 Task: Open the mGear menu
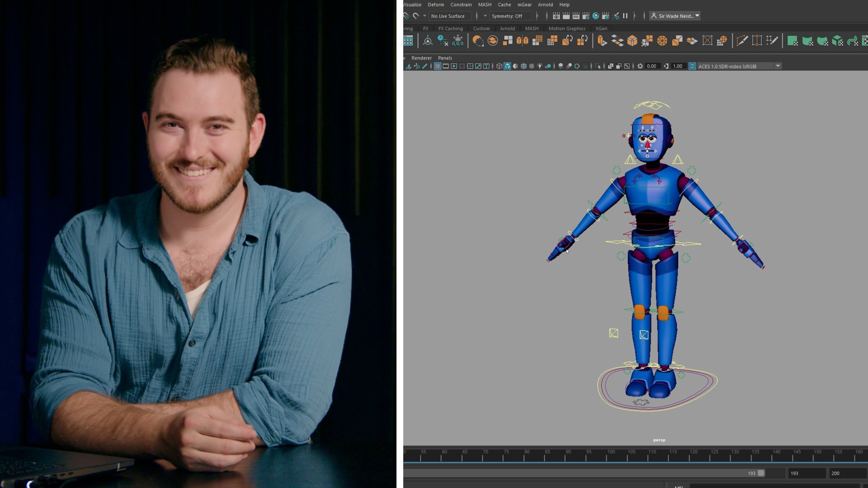[524, 5]
